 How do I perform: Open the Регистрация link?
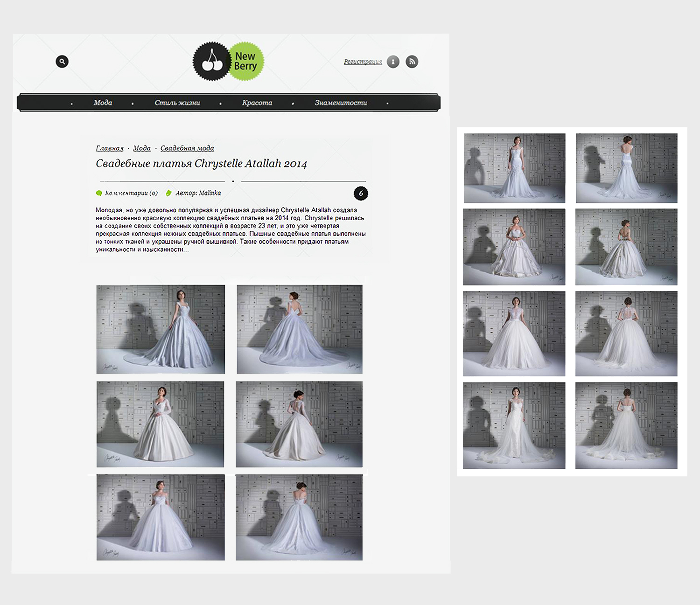click(x=363, y=62)
